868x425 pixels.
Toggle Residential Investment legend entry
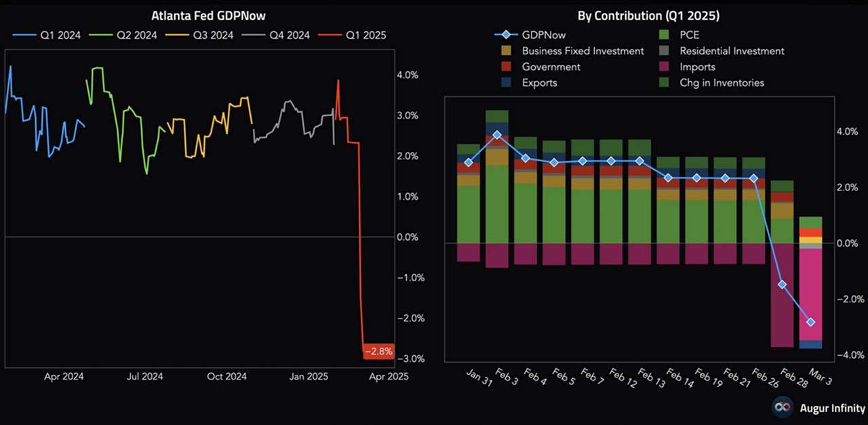point(722,51)
